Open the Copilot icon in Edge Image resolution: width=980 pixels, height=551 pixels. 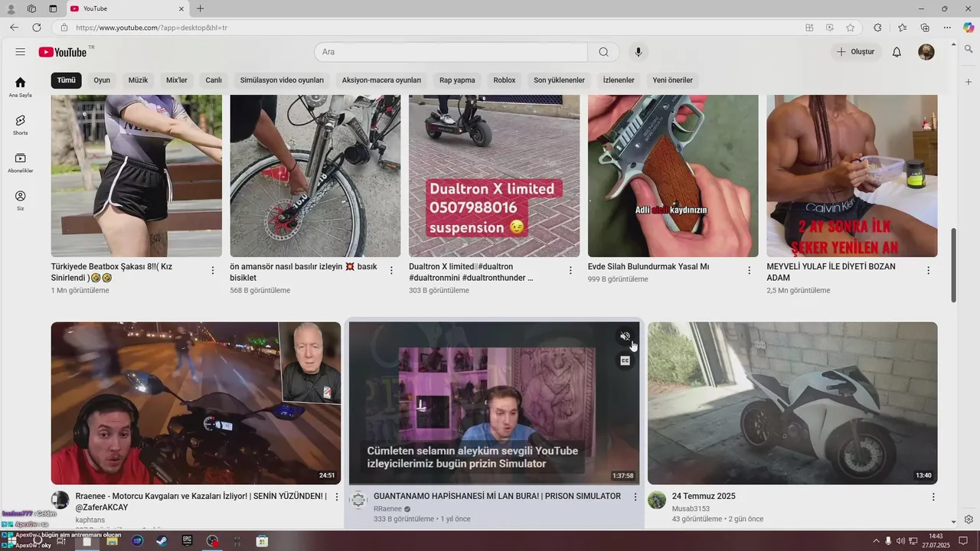969,28
